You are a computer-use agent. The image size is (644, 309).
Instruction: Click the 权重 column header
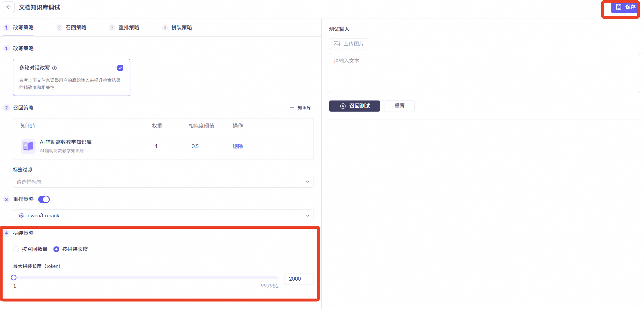(x=157, y=126)
